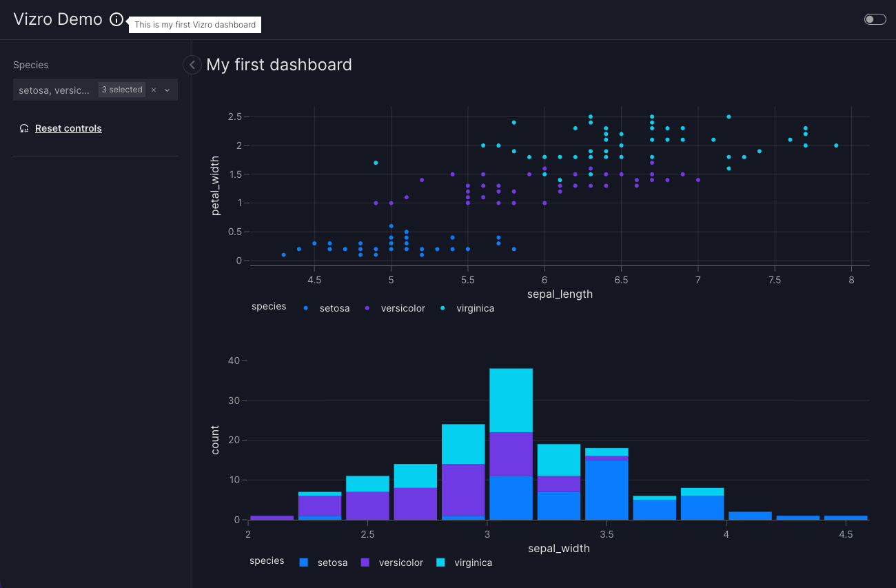896x588 pixels.
Task: Toggle setosa in the scatter plot legend
Action: tap(327, 308)
